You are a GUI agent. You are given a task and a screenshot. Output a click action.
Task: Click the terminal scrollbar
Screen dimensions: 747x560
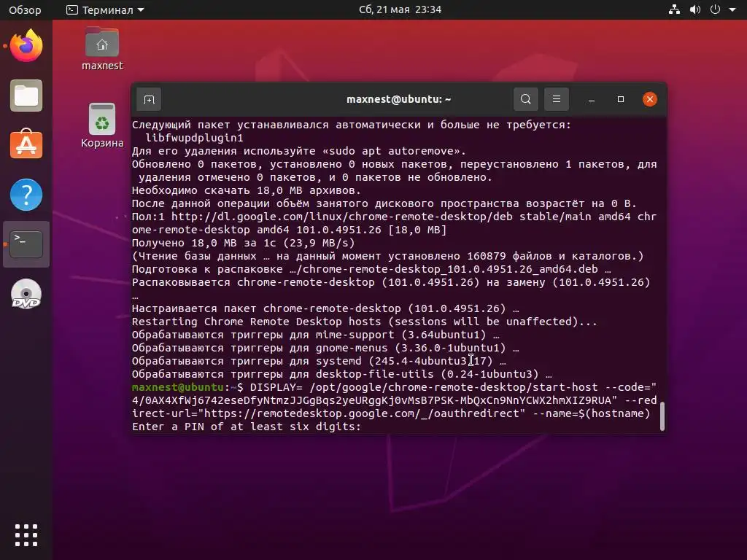[662, 416]
